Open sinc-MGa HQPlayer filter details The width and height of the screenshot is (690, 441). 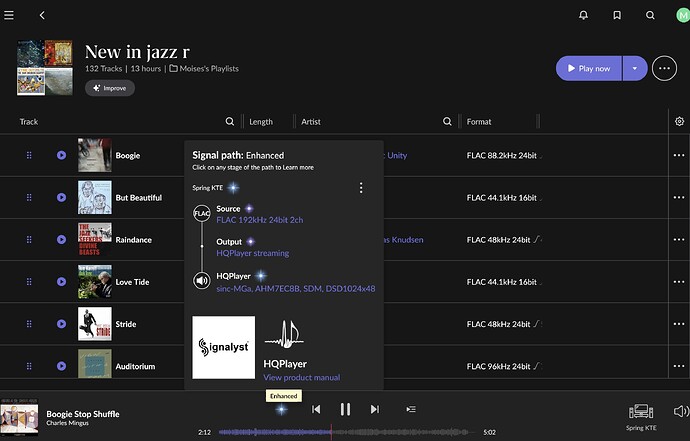pos(296,289)
